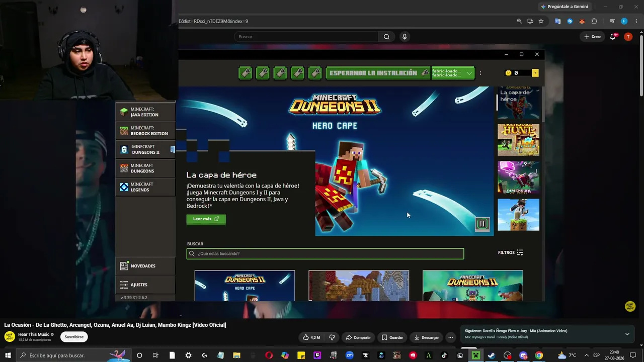Open Minecraft Dungeons II sidebar entry
This screenshot has width=644, height=362.
pos(145,149)
